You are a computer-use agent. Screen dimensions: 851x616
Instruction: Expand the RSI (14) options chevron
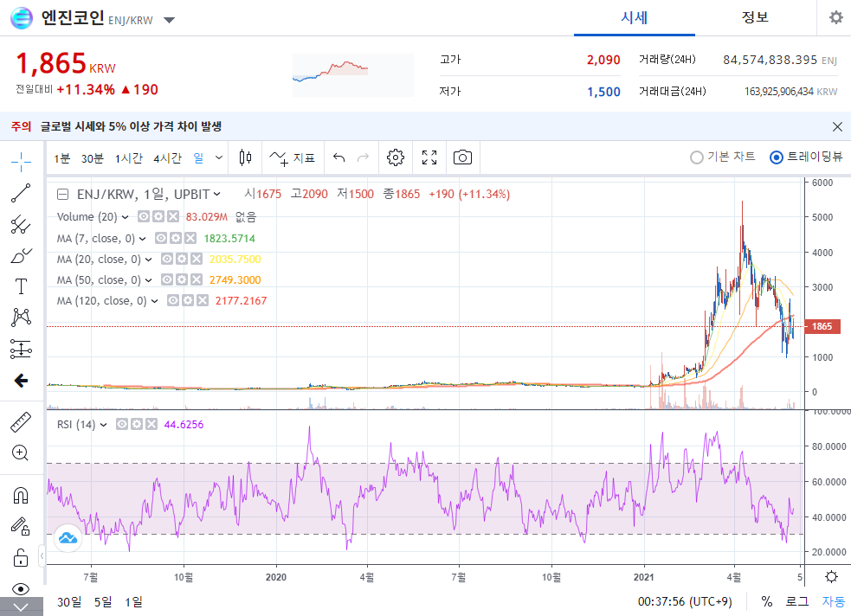(103, 425)
